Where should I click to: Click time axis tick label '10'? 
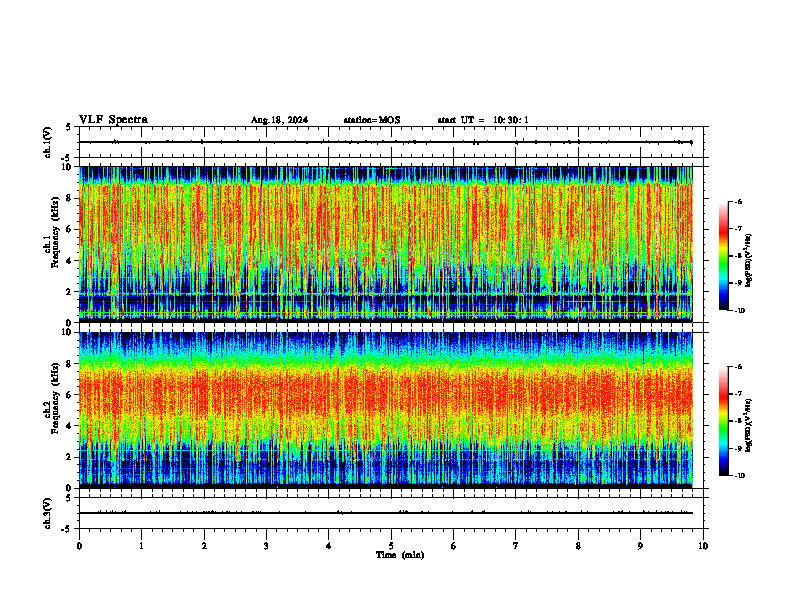pos(703,546)
